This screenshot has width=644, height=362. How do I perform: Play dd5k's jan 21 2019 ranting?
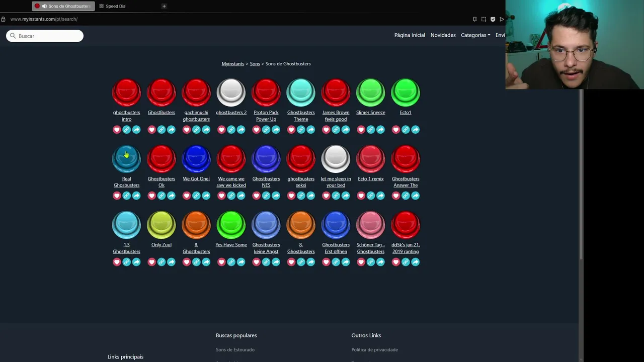(x=406, y=225)
